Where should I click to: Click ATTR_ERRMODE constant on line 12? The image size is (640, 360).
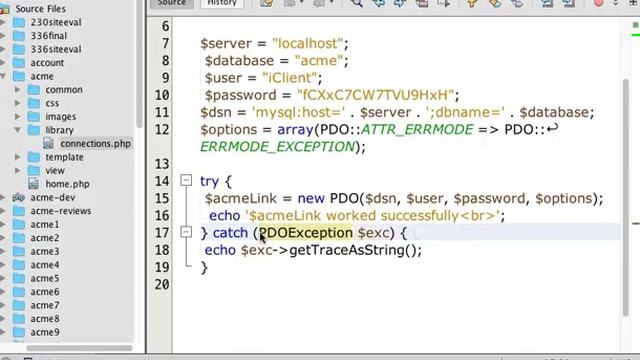tap(417, 129)
